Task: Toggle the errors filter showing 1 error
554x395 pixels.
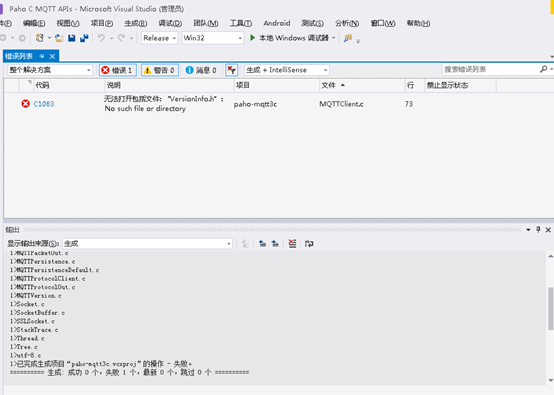Action: click(118, 70)
